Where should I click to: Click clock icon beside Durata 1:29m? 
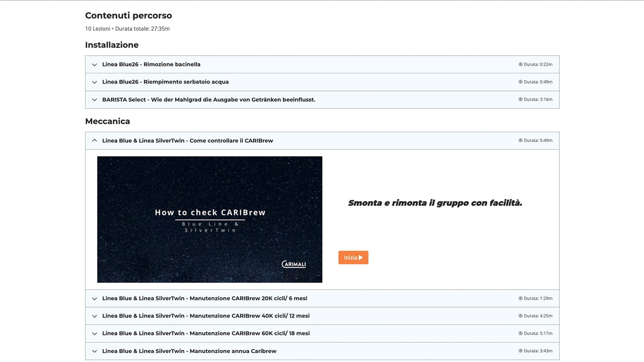(520, 299)
